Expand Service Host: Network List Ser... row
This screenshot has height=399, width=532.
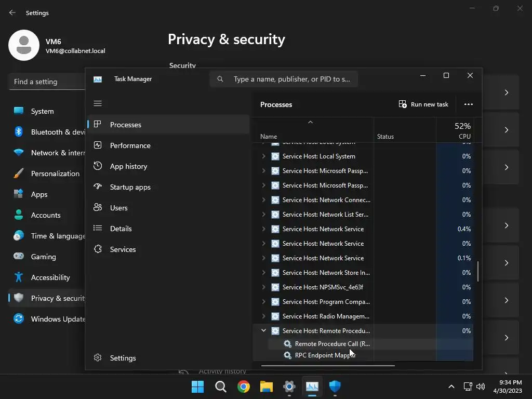263,215
